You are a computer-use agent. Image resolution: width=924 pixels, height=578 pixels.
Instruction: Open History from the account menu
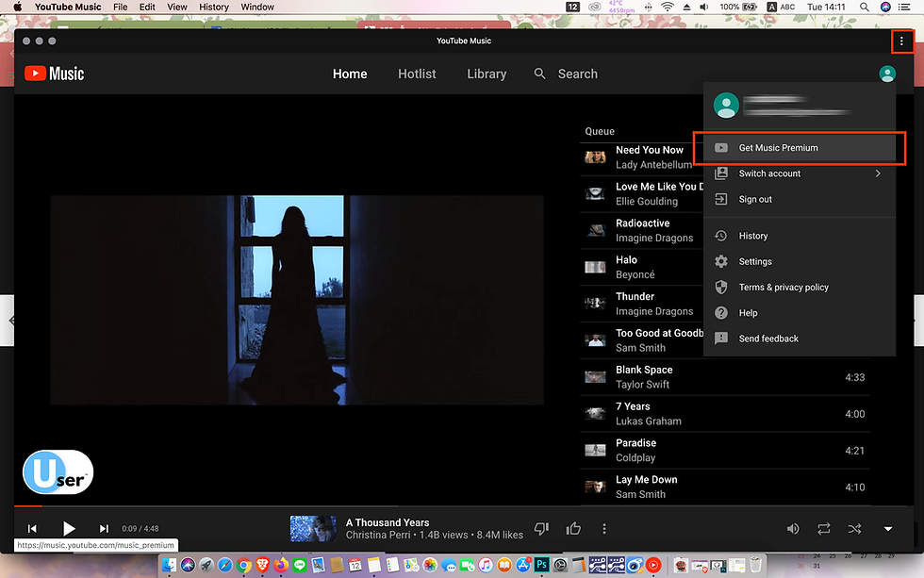800,236
